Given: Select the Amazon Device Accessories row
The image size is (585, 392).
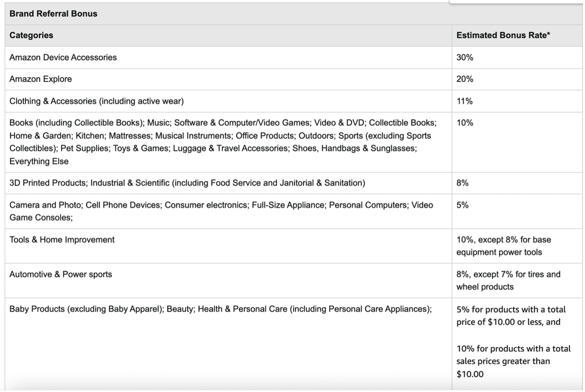Looking at the screenshot, I should [63, 57].
